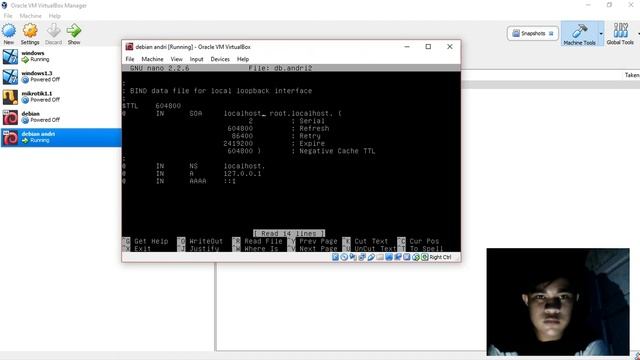Open Input menu in debian andri window
The width and height of the screenshot is (640, 360).
tap(196, 59)
